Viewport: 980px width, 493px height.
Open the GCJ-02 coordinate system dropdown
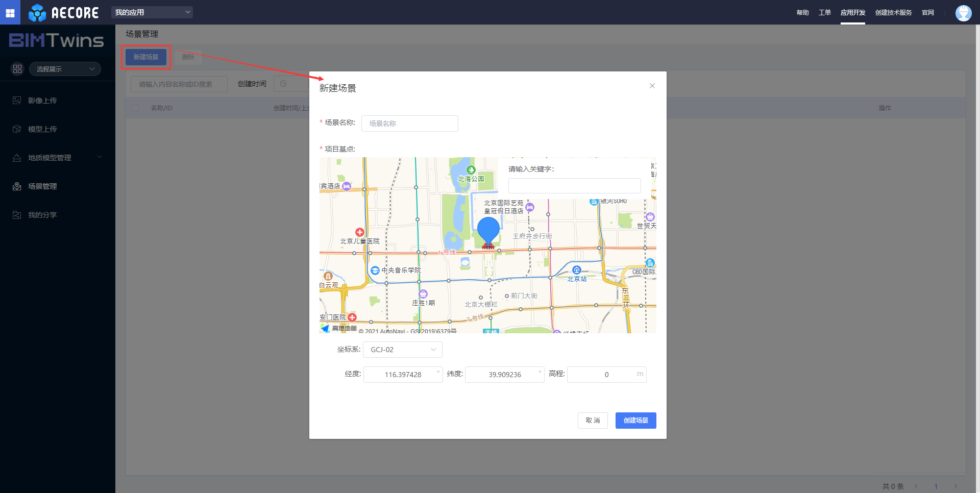point(403,350)
